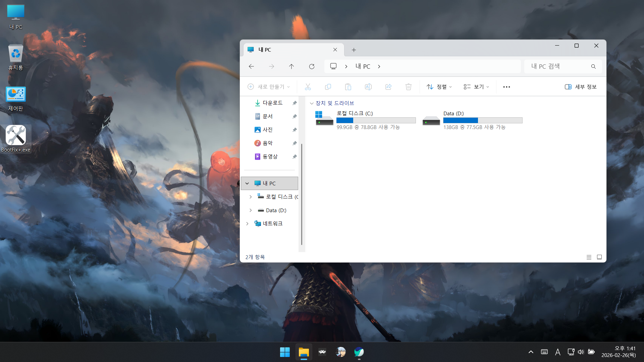Image resolution: width=644 pixels, height=362 pixels.
Task: Expand the Data (D:) tree node
Action: [251, 210]
